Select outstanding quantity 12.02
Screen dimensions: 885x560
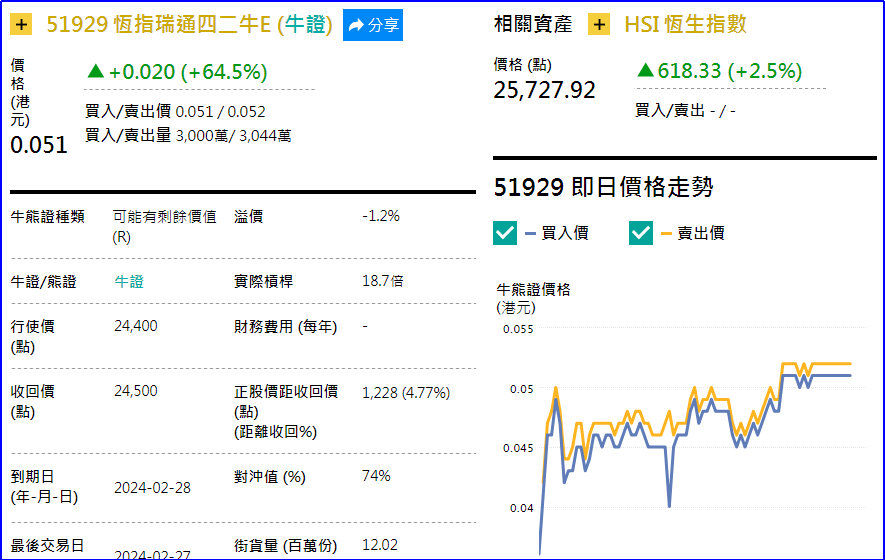(380, 545)
